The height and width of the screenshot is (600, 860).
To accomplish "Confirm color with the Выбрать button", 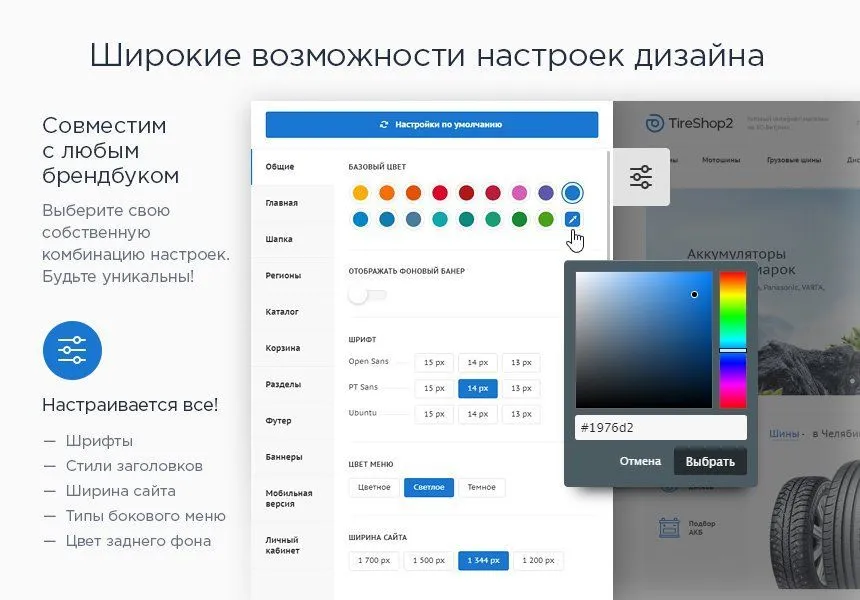I will [x=710, y=461].
